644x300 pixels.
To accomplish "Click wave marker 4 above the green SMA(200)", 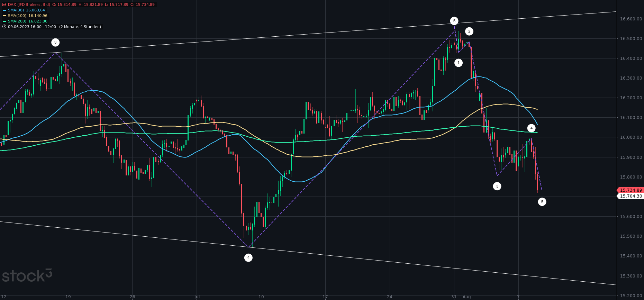I will [531, 128].
